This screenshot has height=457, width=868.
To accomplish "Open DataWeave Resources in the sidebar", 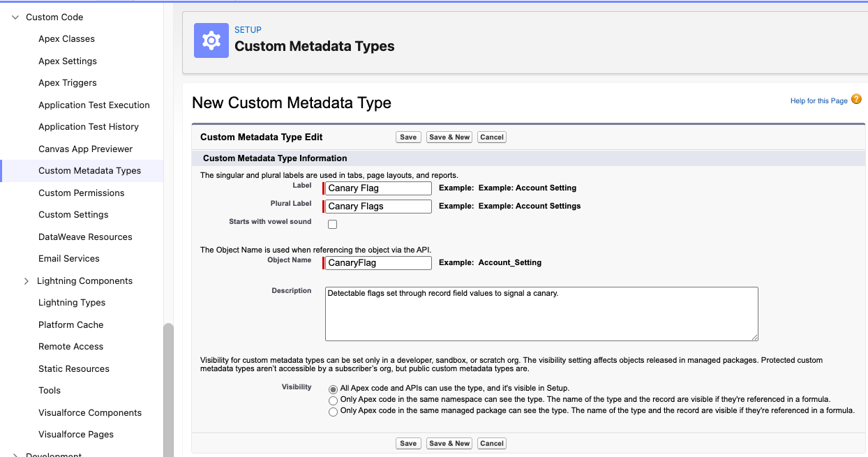I will click(x=85, y=237).
